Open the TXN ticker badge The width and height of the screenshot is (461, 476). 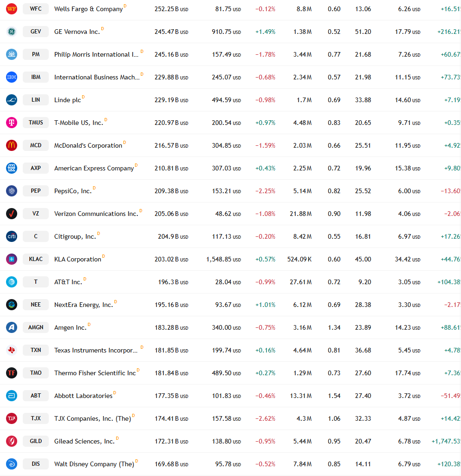(35, 350)
